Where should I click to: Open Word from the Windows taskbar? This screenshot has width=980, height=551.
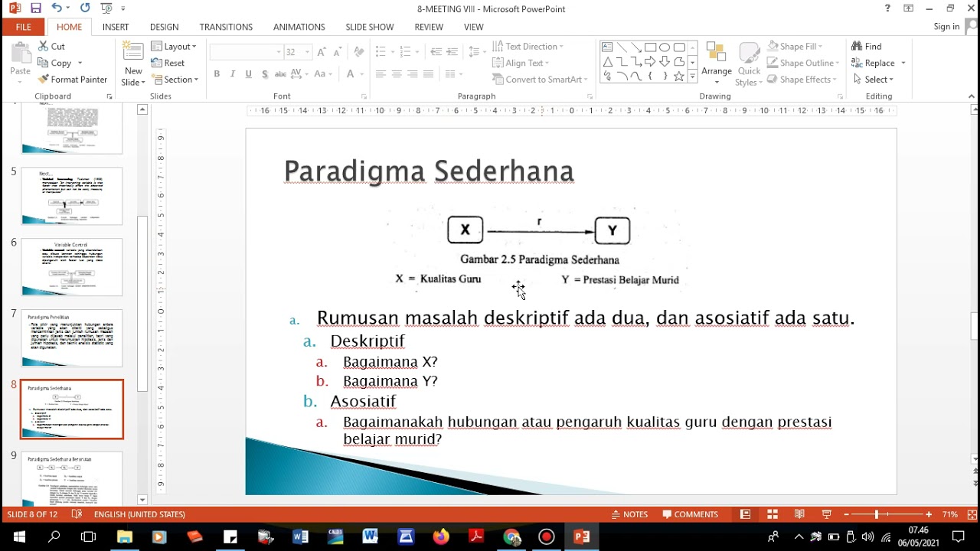[x=300, y=536]
